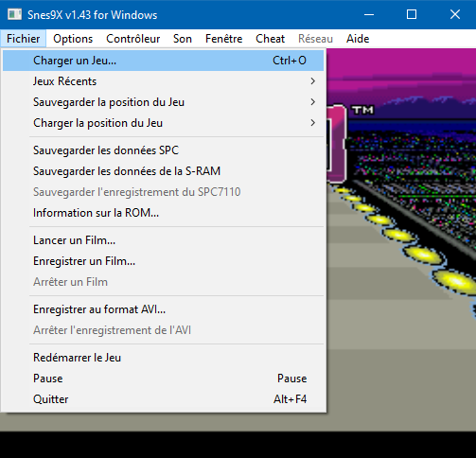This screenshot has height=458, width=476.
Task: Expand the Jeux Récents submenu arrow
Action: click(312, 81)
